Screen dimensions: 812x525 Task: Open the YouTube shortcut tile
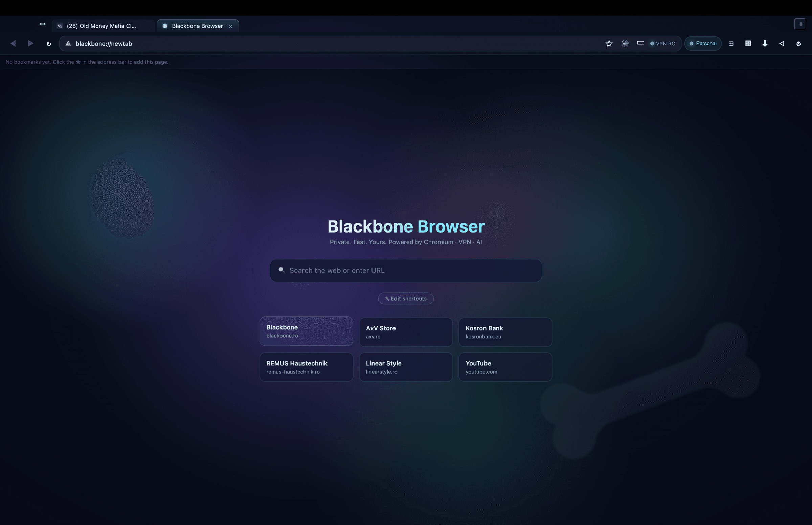pyautogui.click(x=505, y=367)
